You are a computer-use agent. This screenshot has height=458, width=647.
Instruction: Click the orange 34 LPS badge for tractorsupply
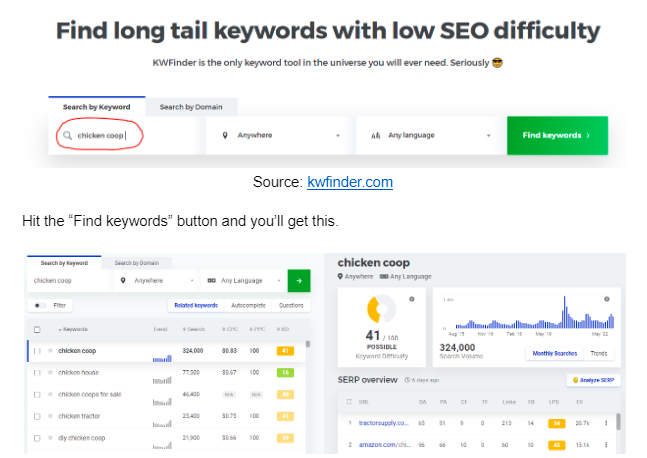(x=557, y=423)
